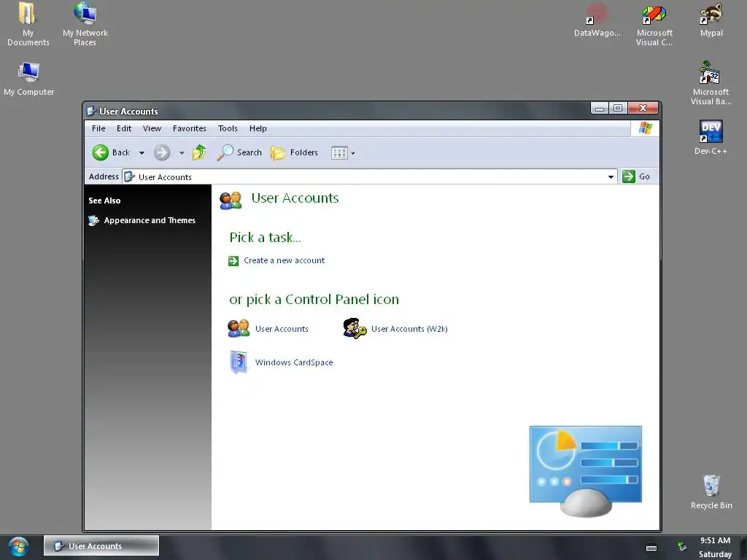The width and height of the screenshot is (747, 560).
Task: Click the safely remove hardware tray icon
Action: coord(682,547)
